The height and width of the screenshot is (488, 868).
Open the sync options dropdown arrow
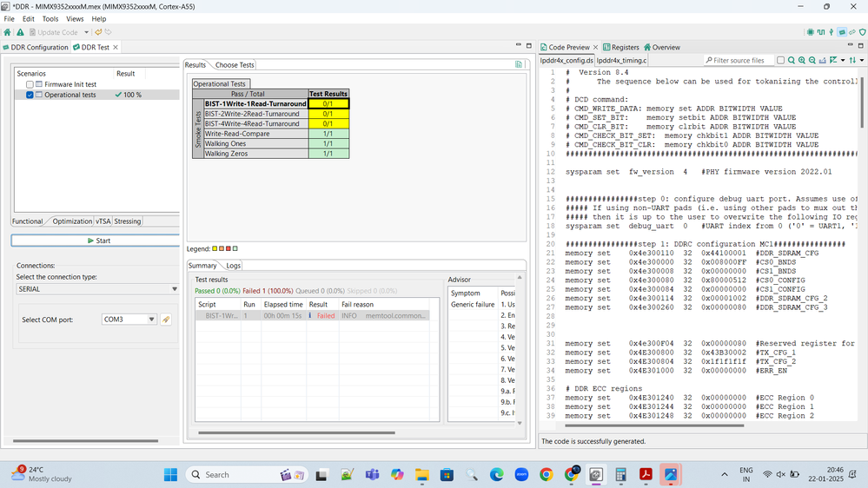point(862,60)
